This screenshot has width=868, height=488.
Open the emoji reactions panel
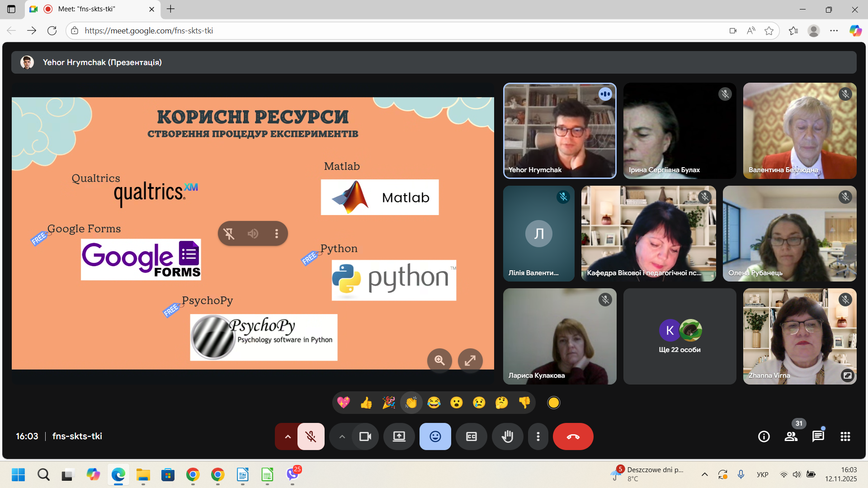[x=435, y=436]
